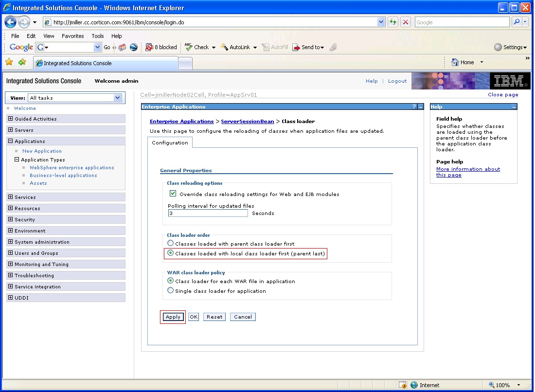535x392 pixels.
Task: Click the Favorites Center star icon
Action: coord(9,62)
